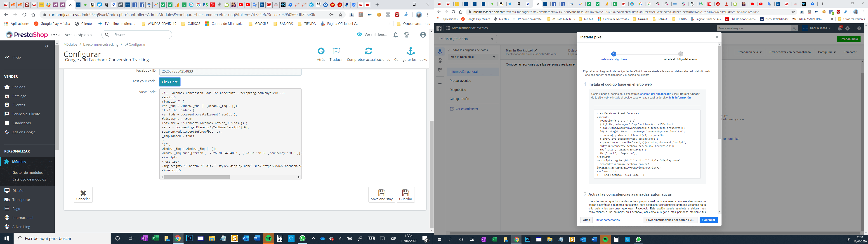Click the Windows Escribe aquí para buscar box
Viewport: 868px width, 244px height.
pyautogui.click(x=62, y=238)
